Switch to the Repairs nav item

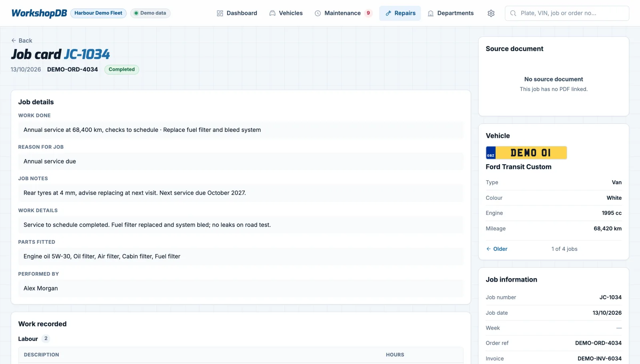coord(400,13)
